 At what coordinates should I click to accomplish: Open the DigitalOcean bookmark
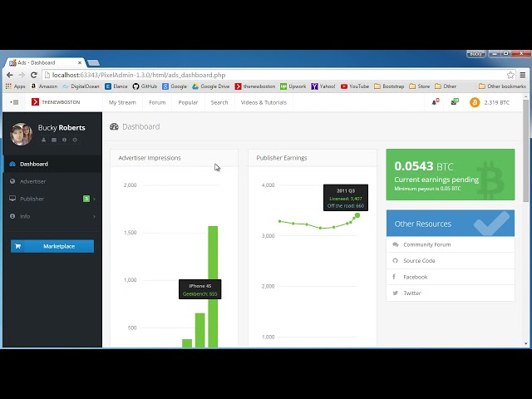[x=81, y=86]
